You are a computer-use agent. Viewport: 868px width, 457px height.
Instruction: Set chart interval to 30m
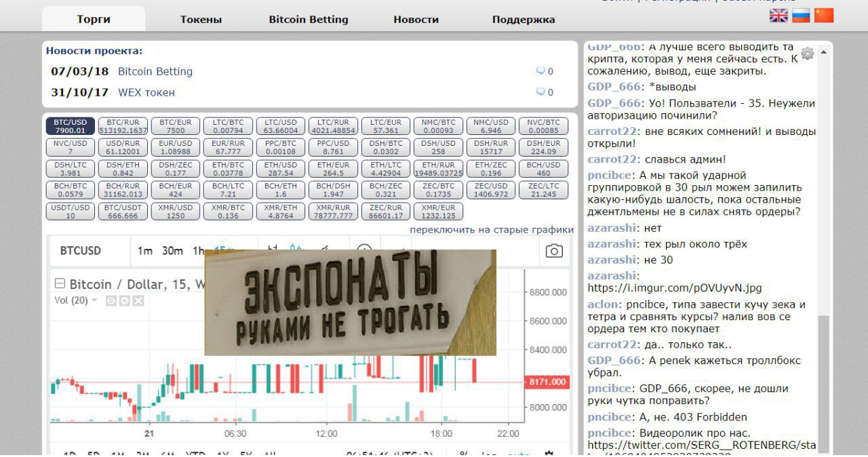[x=172, y=251]
